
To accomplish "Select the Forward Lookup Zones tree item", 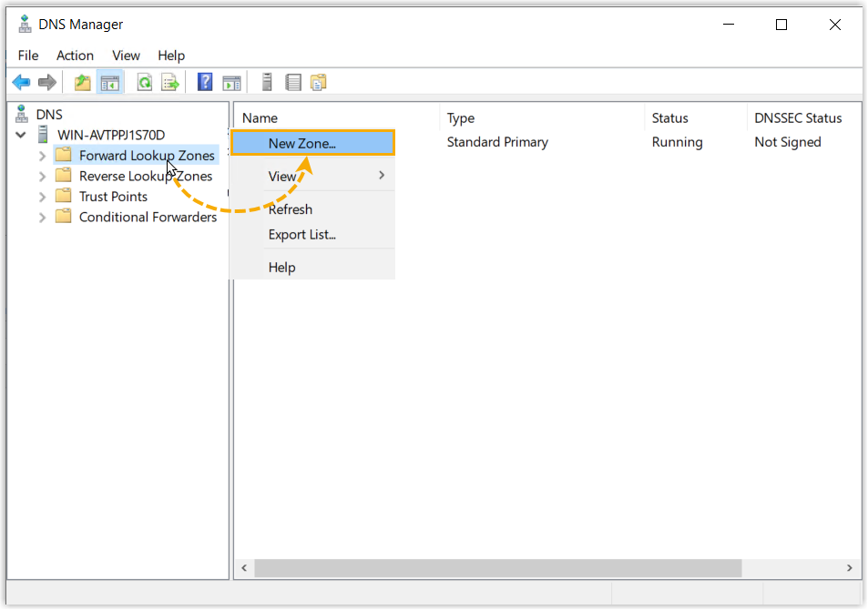I will [x=146, y=156].
